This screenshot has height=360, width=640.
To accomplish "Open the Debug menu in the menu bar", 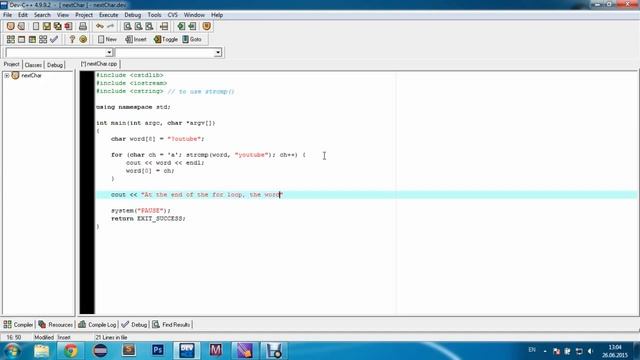I will coord(133,15).
